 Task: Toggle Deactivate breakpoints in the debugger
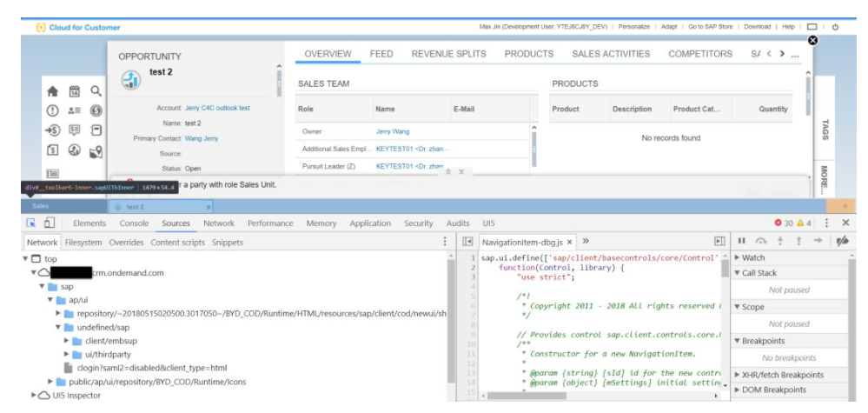click(842, 241)
